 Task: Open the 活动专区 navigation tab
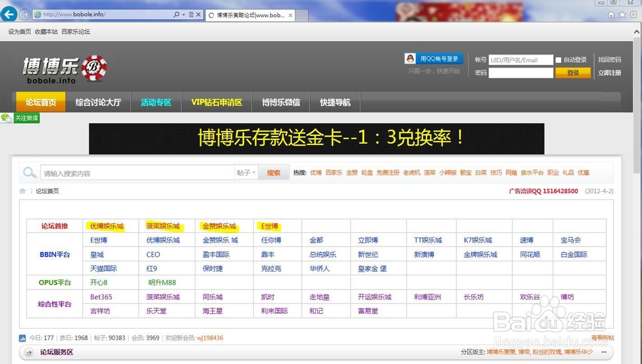(x=155, y=102)
